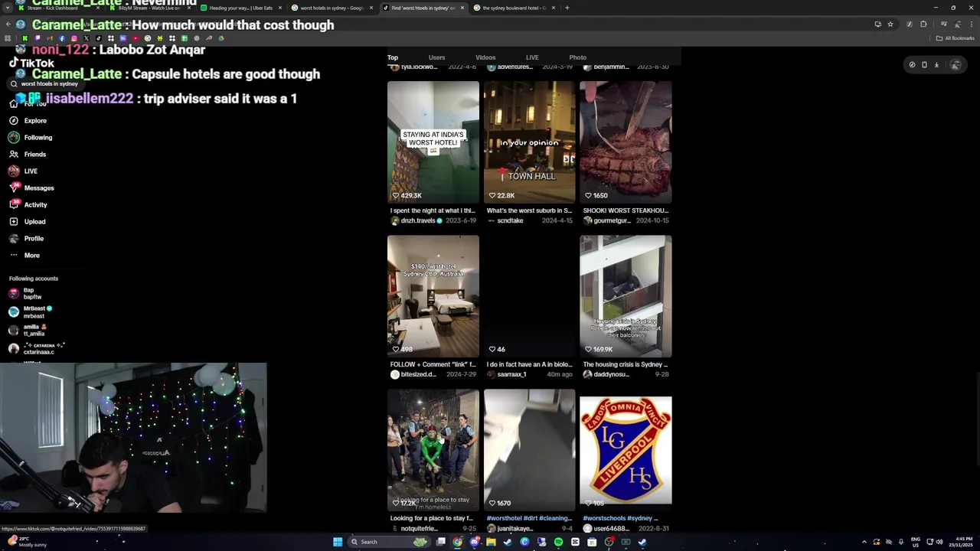Screen dimensions: 980x551
Task: Open Chrome from the taskbar
Action: (458, 542)
